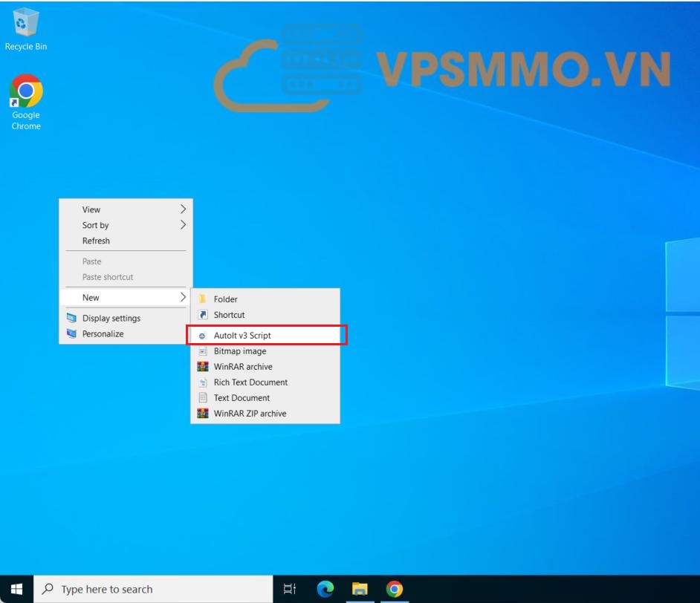The width and height of the screenshot is (700, 603).
Task: Create a new Bitmap image
Action: [x=239, y=351]
